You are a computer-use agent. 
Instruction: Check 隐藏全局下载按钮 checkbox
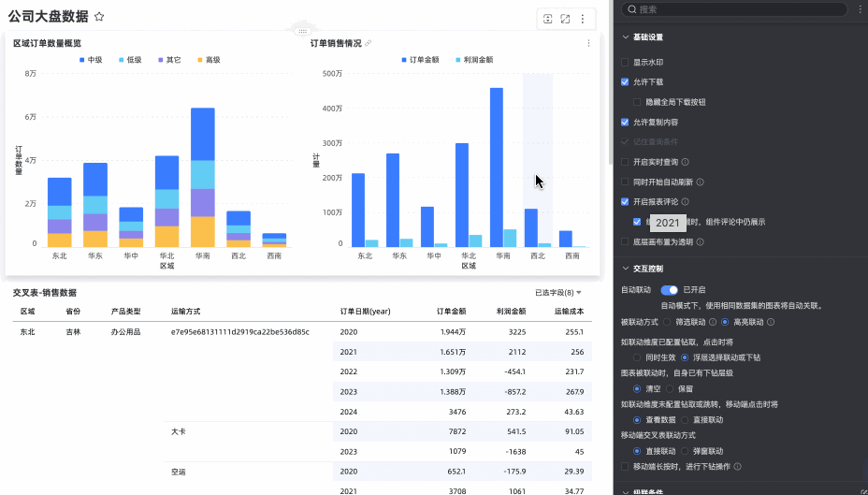pos(637,102)
